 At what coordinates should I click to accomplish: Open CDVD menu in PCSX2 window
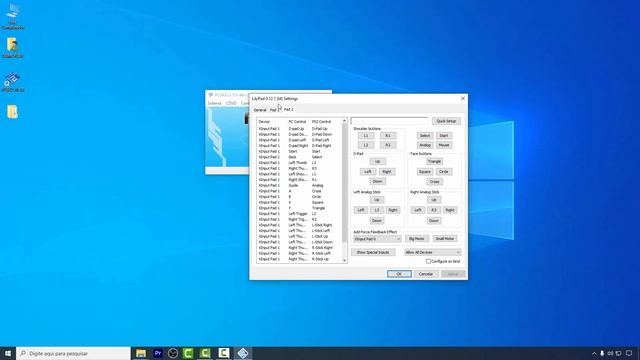231,103
